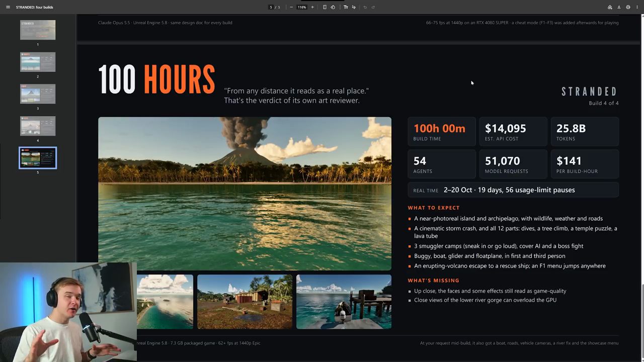Click the "25.8B" tokens value
644x362 pixels.
571,129
